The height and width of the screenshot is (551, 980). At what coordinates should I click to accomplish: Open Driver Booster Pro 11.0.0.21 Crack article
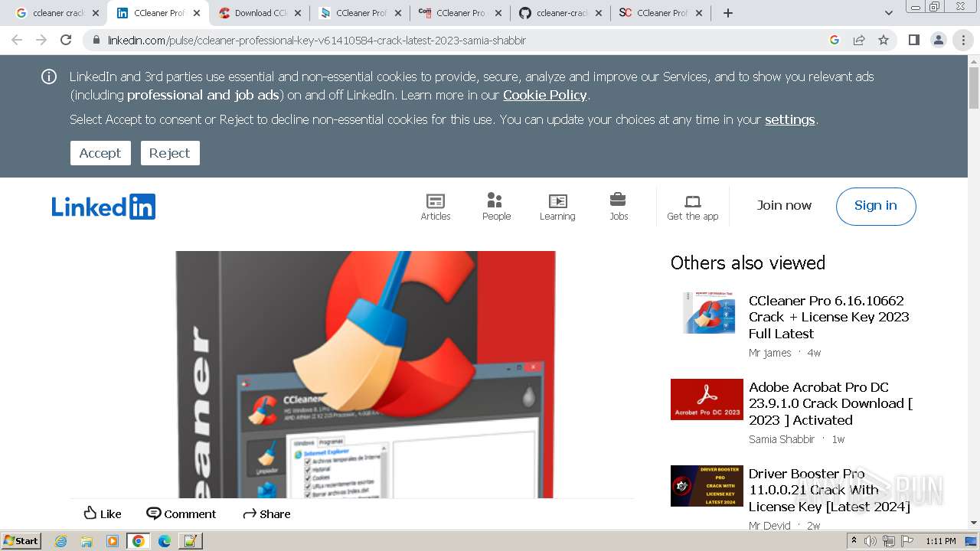(x=829, y=490)
